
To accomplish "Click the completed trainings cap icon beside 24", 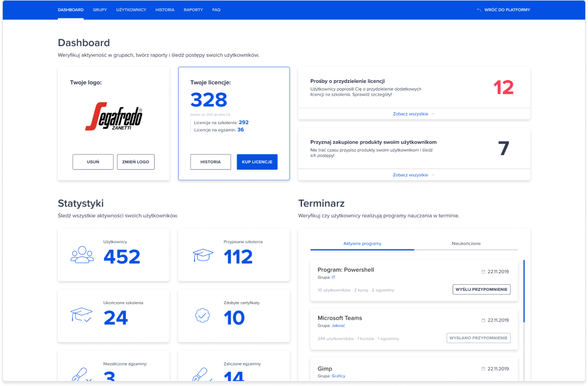I will [81, 315].
